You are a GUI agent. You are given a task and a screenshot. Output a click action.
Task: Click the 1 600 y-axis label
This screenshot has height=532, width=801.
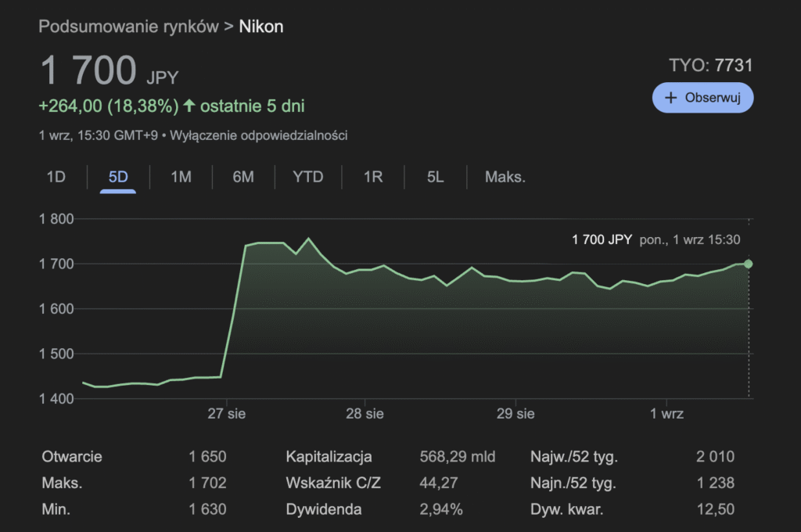56,309
